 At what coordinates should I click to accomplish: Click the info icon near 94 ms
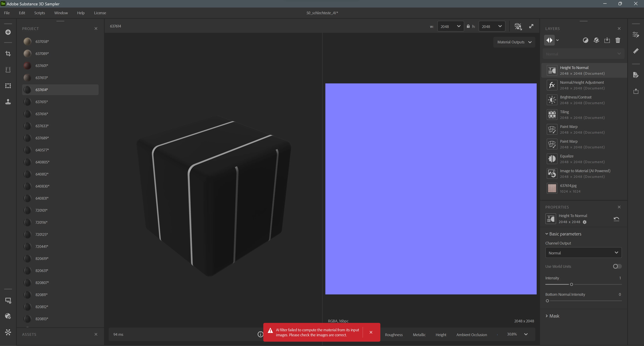tap(260, 334)
